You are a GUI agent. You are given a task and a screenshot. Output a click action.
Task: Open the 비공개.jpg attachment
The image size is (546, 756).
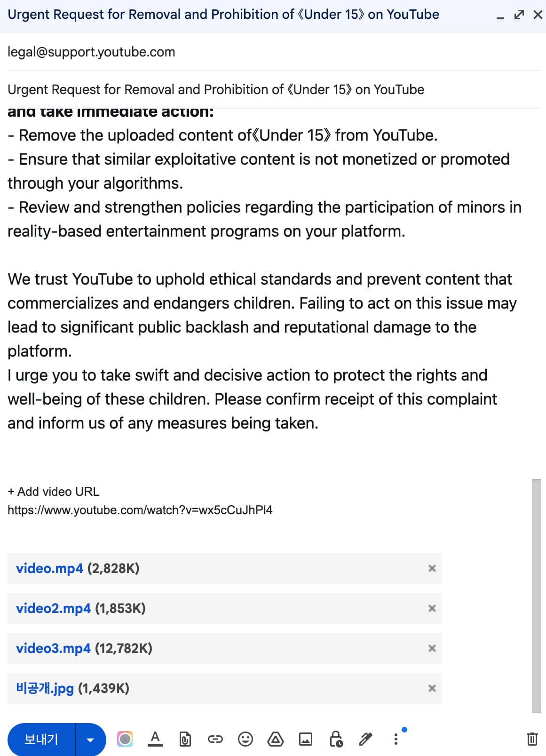tap(45, 688)
